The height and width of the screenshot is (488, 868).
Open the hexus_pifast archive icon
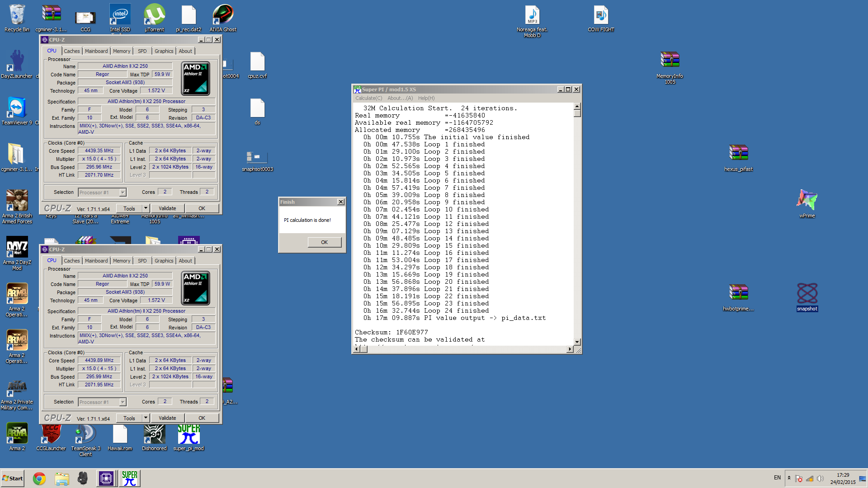(x=738, y=158)
